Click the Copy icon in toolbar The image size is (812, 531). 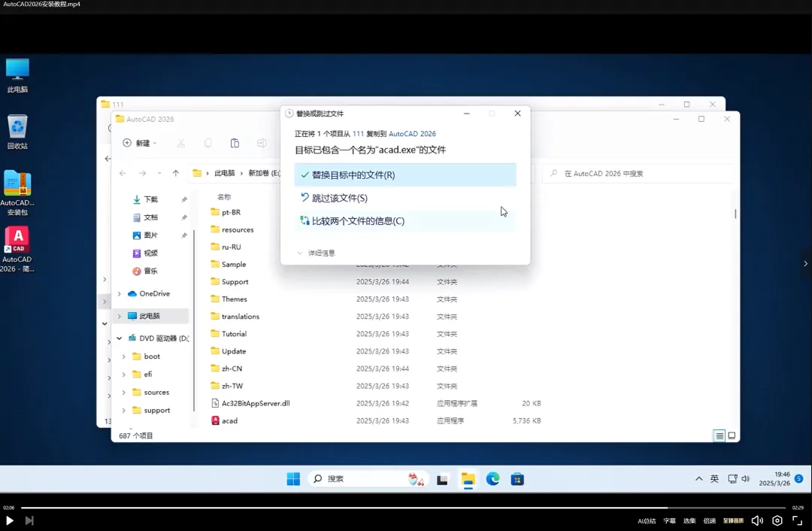coord(208,143)
